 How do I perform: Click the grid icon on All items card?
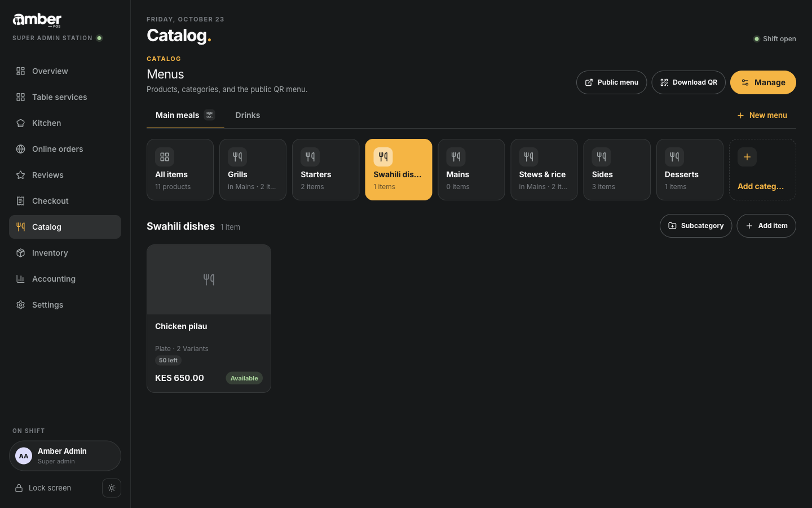(165, 157)
